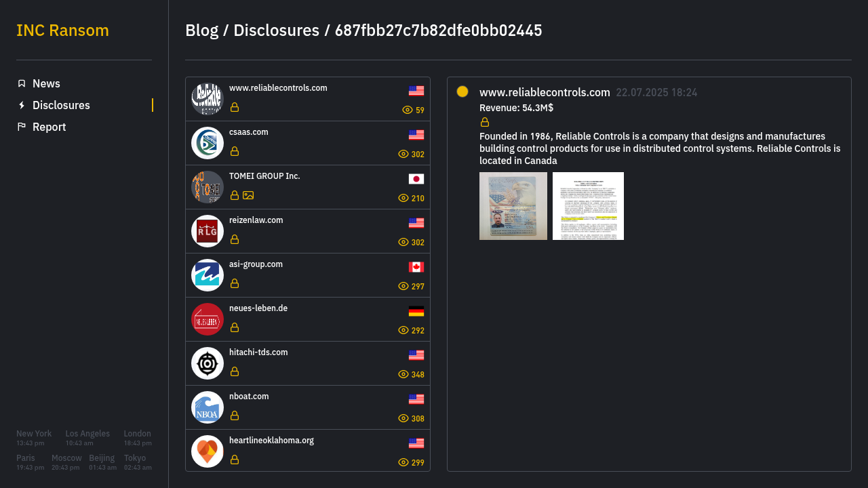Click the INC Ransom site title

(x=62, y=30)
